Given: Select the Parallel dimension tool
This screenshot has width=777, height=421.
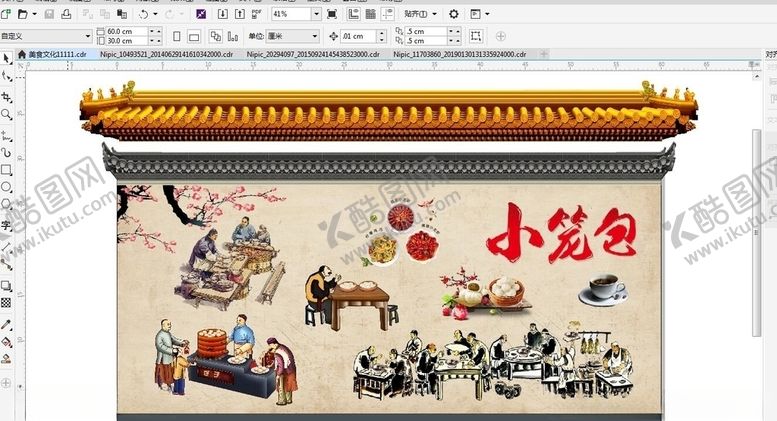Looking at the screenshot, I should pyautogui.click(x=6, y=246).
